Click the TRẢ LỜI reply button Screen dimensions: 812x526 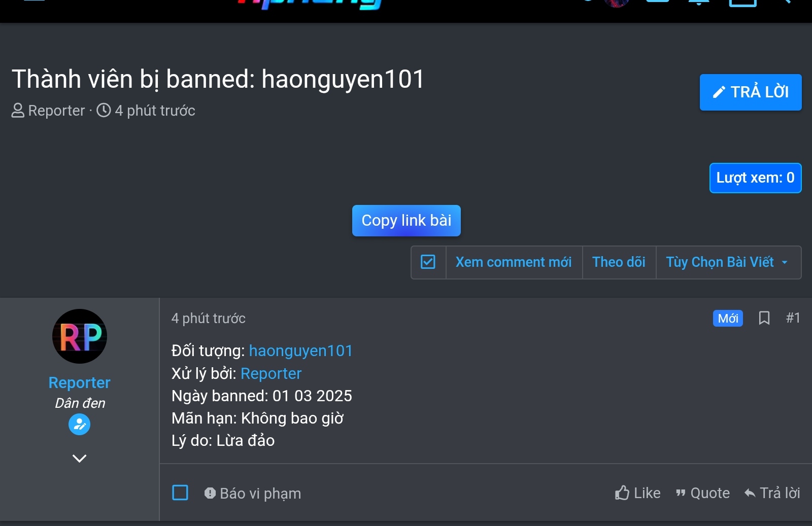coord(751,92)
